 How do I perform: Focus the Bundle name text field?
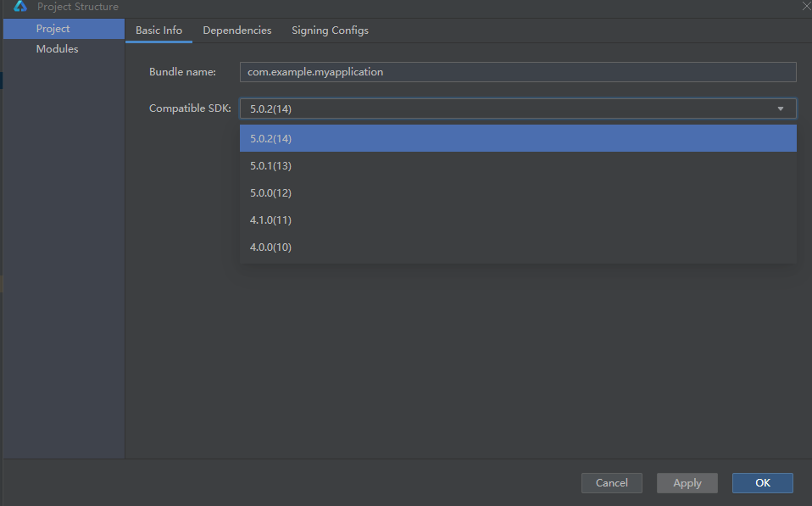coord(518,72)
